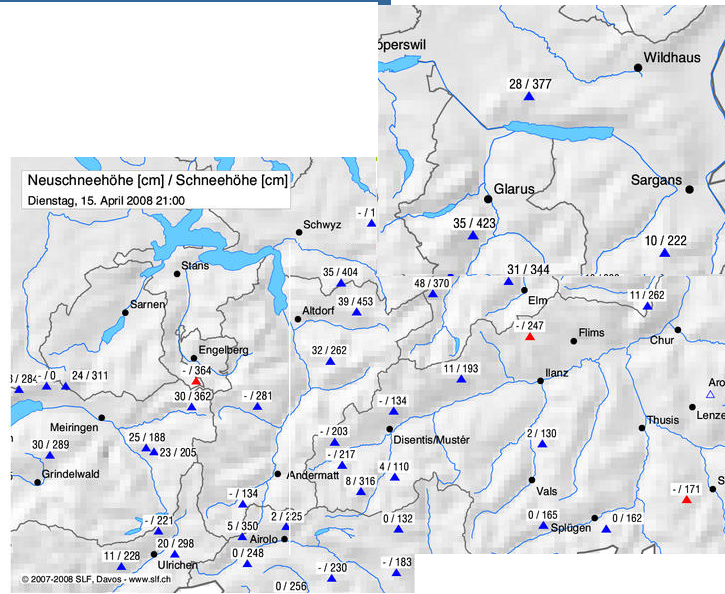The height and width of the screenshot is (594, 725).
Task: Select the Airolo town label
Action: point(264,539)
